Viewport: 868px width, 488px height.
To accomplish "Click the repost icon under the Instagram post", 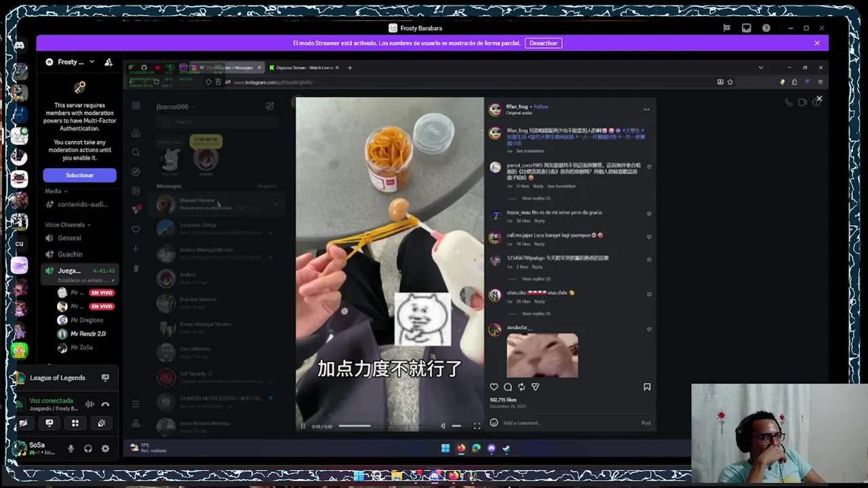I will point(521,387).
